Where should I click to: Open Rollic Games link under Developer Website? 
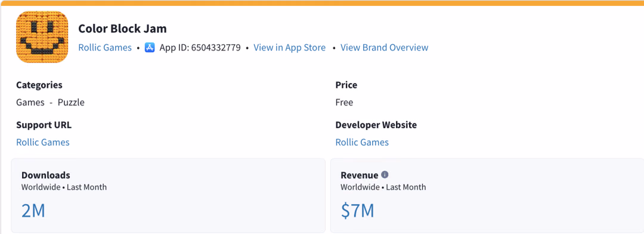click(x=362, y=142)
